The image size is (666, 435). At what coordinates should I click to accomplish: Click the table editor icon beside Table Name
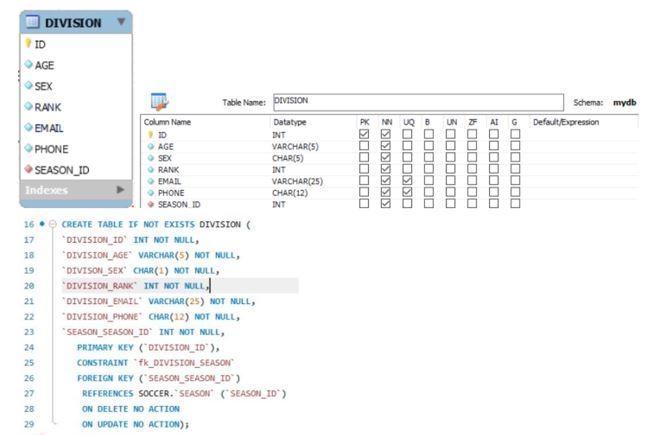click(160, 102)
